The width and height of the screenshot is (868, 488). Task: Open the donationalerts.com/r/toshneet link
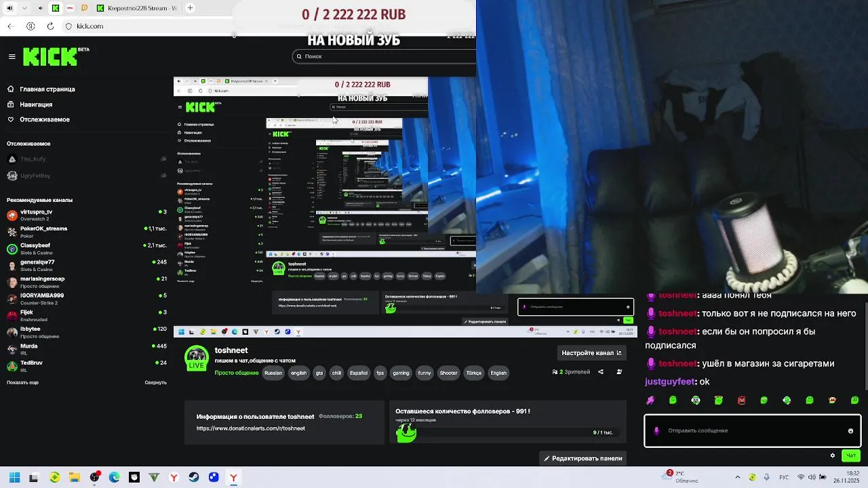[251, 428]
